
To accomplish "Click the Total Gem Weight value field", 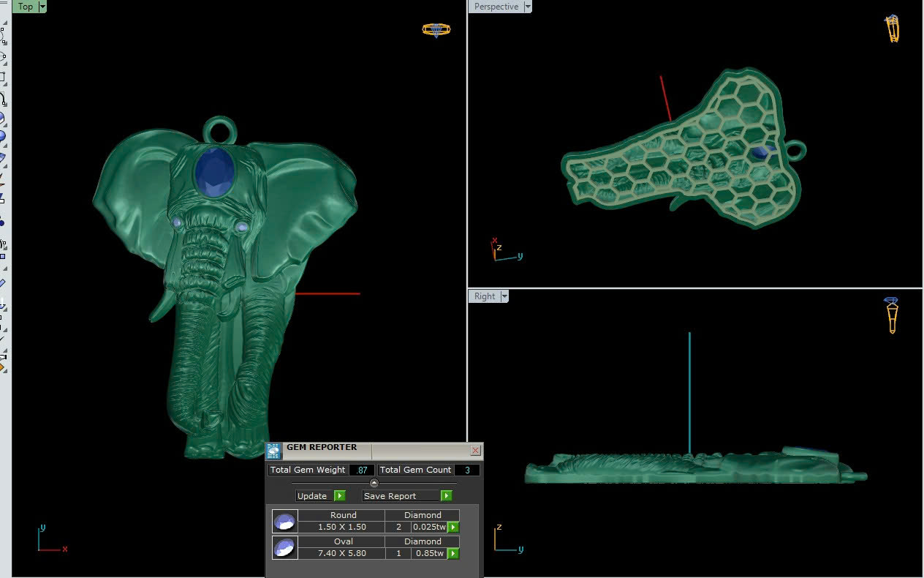I will (x=361, y=470).
